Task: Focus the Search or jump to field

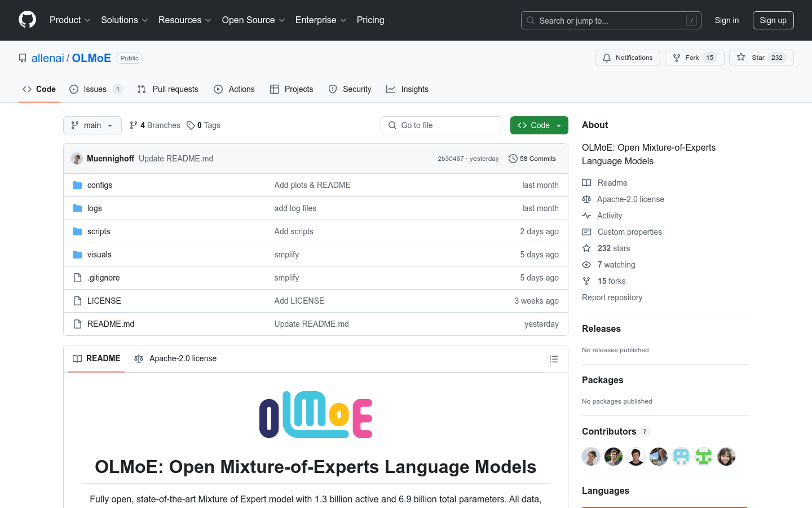Action: pyautogui.click(x=611, y=20)
